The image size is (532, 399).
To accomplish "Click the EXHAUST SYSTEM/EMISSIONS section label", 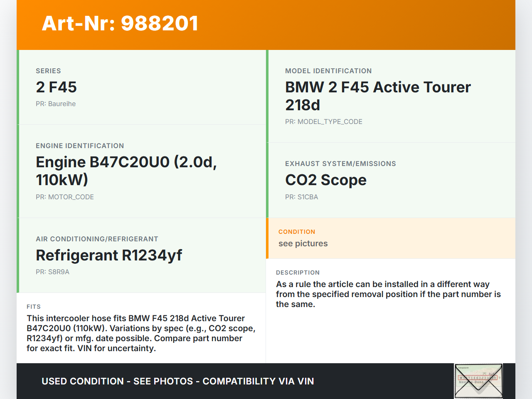I will 340,164.
